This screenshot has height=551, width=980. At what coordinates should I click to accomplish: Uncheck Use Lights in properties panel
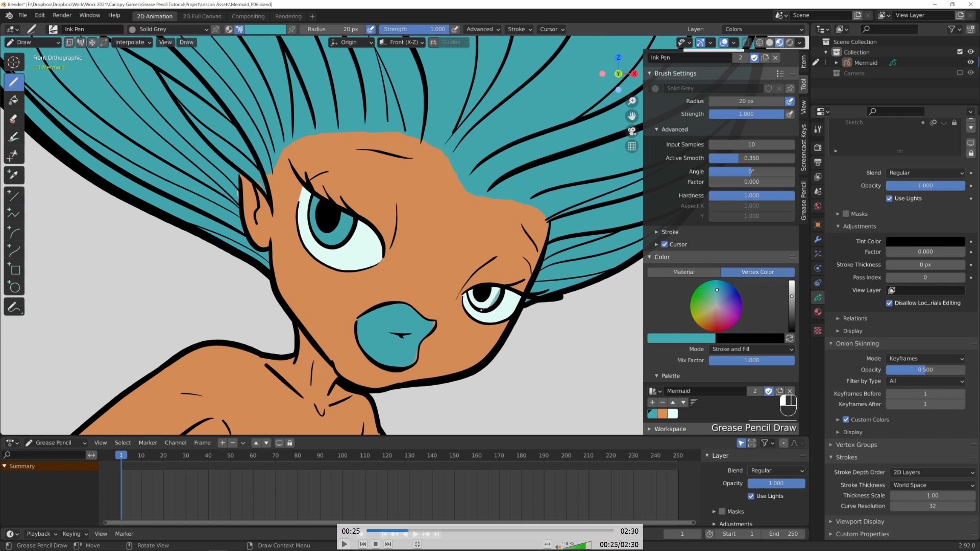(889, 198)
